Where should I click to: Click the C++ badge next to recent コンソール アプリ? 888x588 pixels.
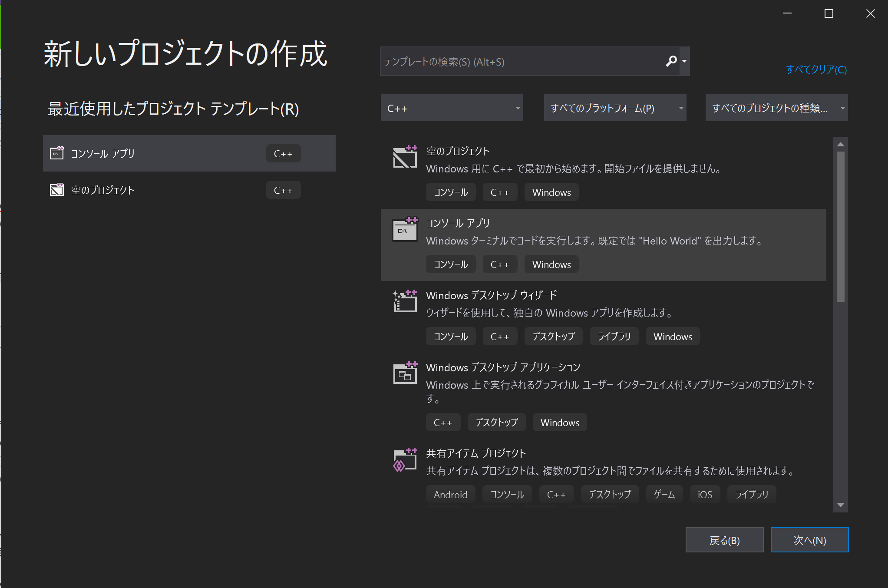point(283,153)
